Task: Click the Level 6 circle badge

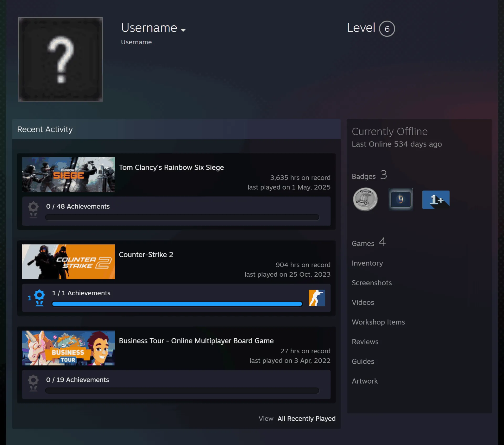Action: coord(387,29)
